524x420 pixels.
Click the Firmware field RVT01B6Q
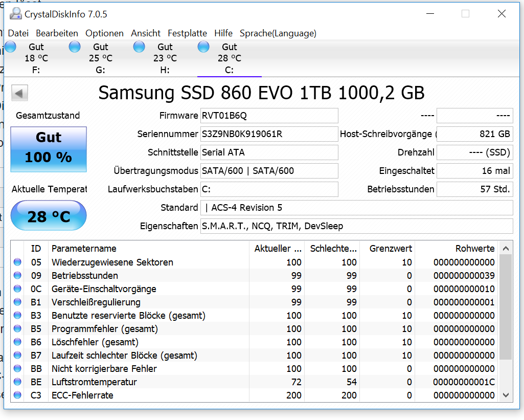point(269,116)
